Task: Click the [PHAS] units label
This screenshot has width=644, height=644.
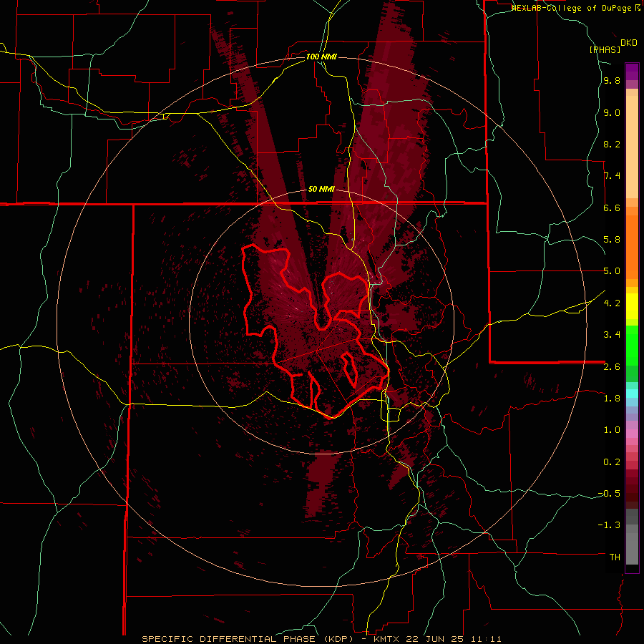Action: click(605, 49)
